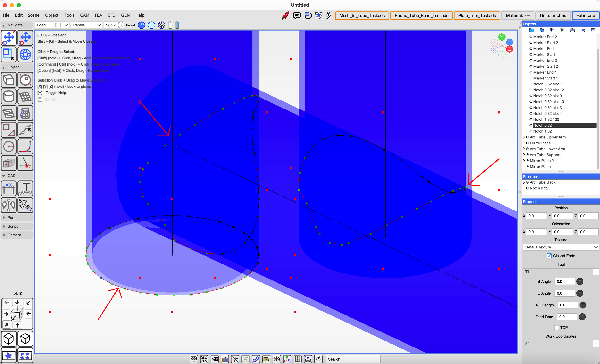
Task: Select the cylinder object tool
Action: [x=9, y=97]
